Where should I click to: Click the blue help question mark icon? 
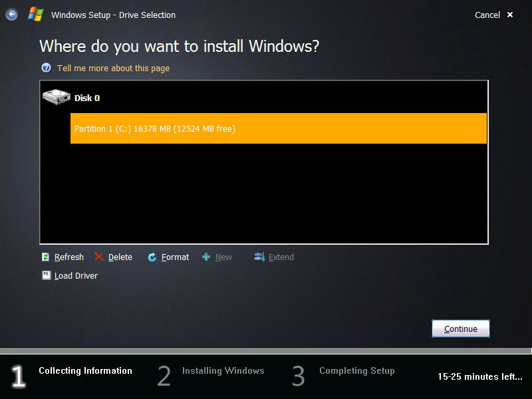[x=46, y=68]
